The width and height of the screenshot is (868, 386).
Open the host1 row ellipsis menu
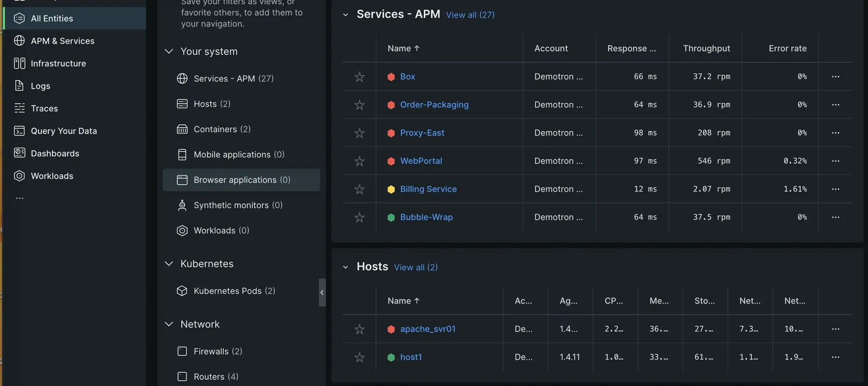click(x=835, y=357)
